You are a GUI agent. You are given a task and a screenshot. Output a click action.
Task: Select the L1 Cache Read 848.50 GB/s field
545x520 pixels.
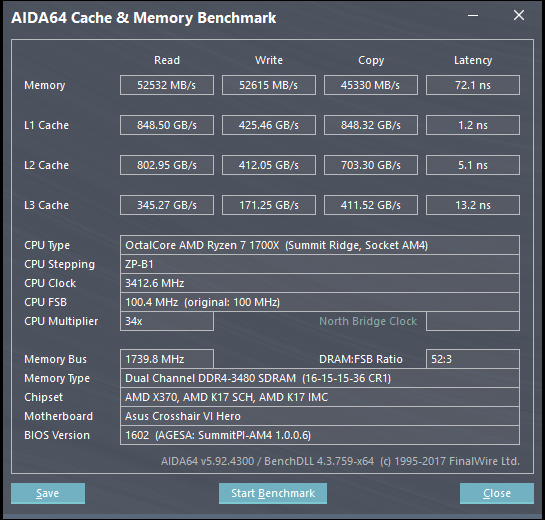tap(167, 125)
